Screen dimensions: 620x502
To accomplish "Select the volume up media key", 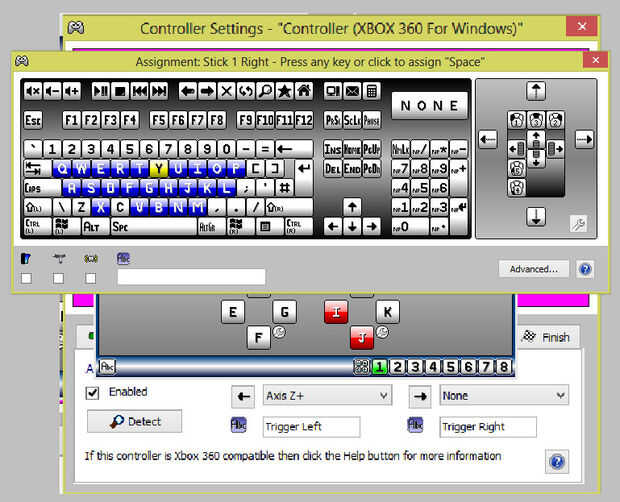I will pos(72,91).
